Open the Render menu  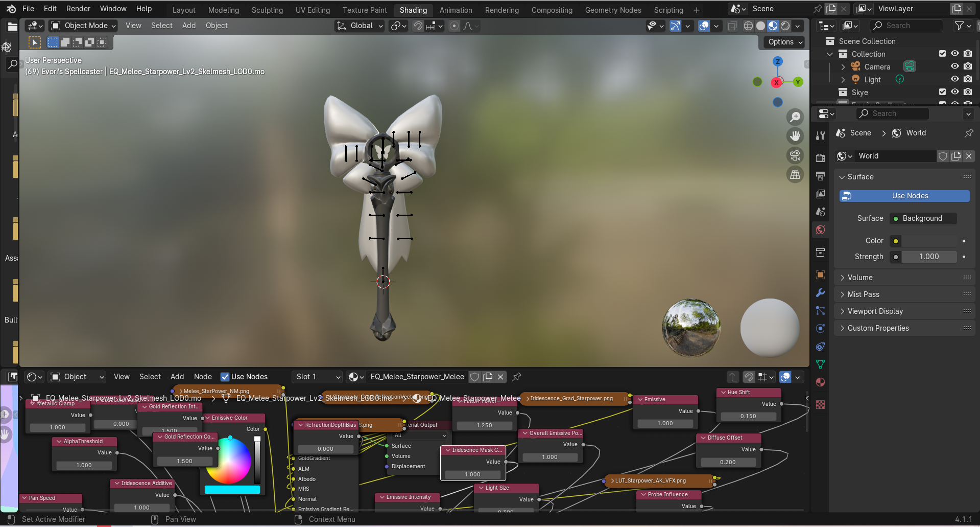pyautogui.click(x=78, y=9)
